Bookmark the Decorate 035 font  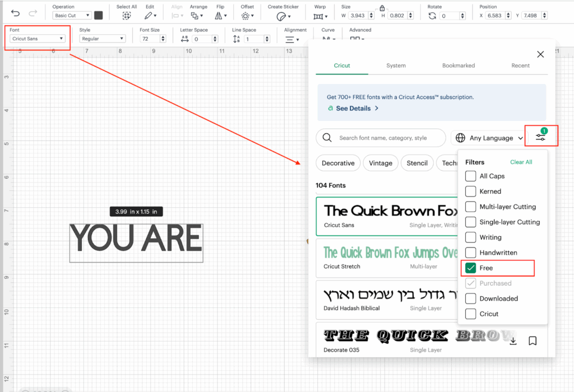533,340
